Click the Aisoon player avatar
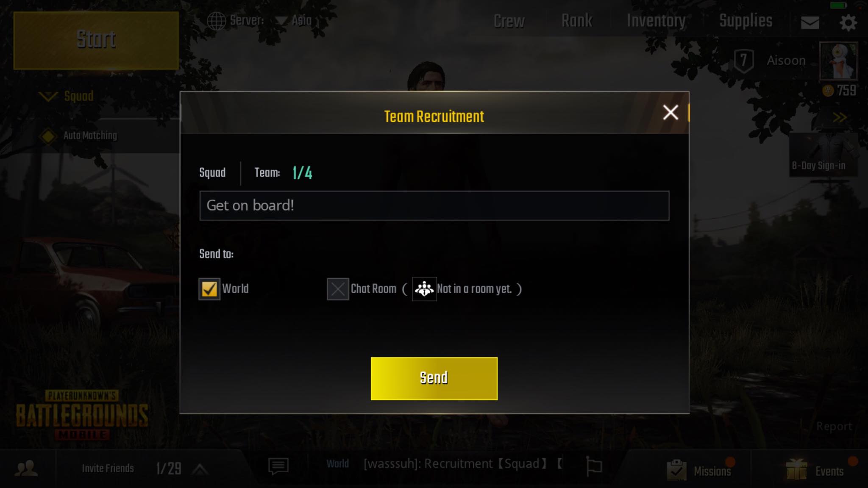The image size is (868, 488). (x=838, y=61)
